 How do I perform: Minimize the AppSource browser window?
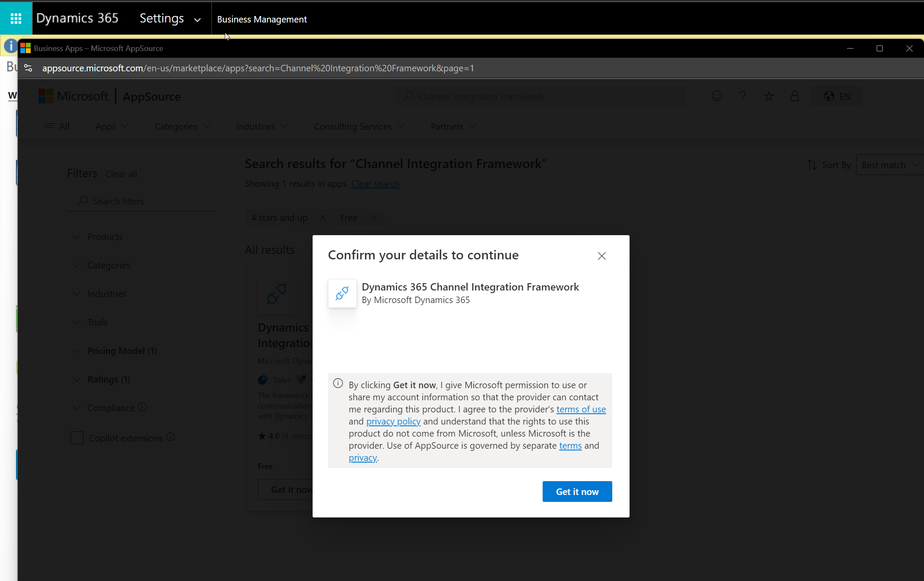[850, 48]
